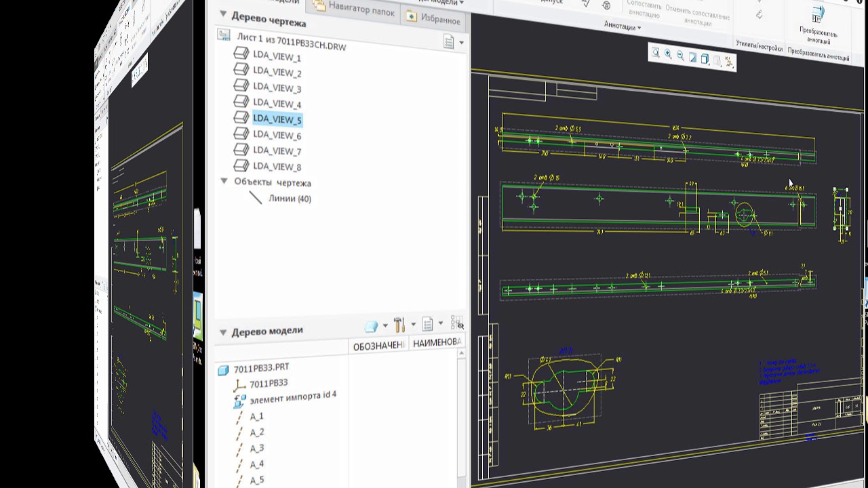The height and width of the screenshot is (488, 868).
Task: Open the display style cube icon
Action: (705, 59)
